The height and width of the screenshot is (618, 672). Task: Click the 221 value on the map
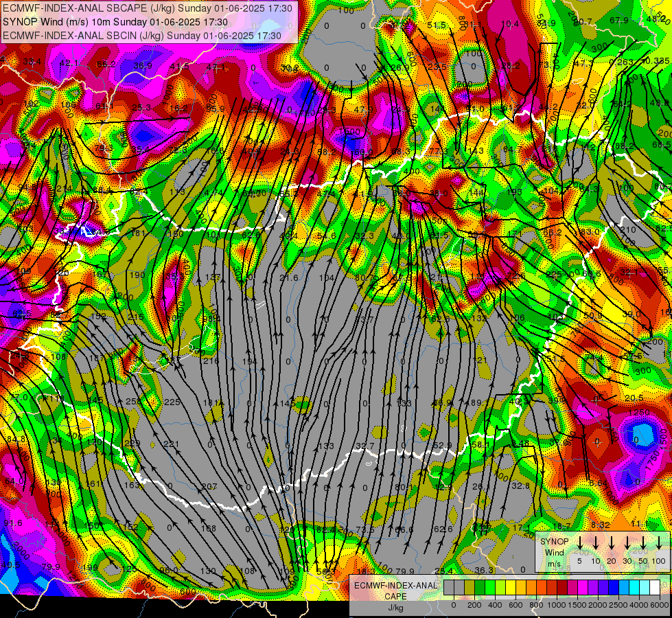[x=171, y=444]
